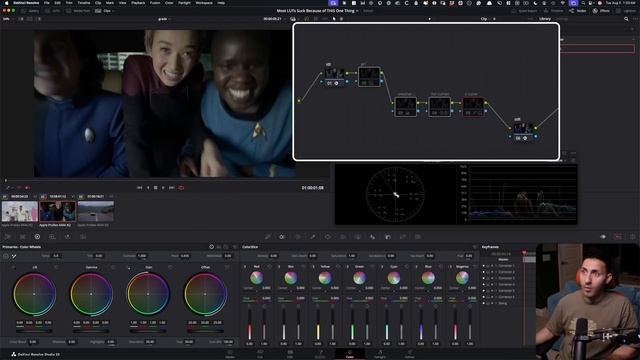Click the Red density slider in ColorSlice
The width and height of the screenshot is (640, 360).
(x=250, y=324)
